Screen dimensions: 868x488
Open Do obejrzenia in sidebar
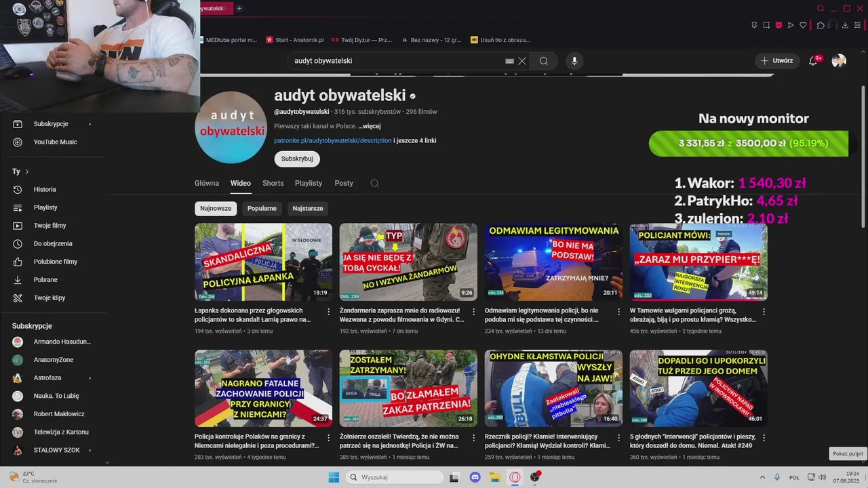point(54,243)
